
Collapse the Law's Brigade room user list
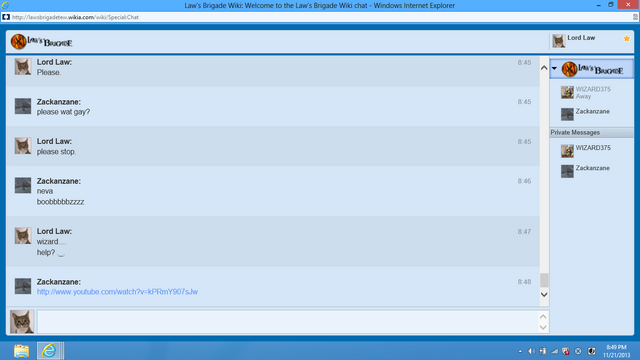(554, 69)
